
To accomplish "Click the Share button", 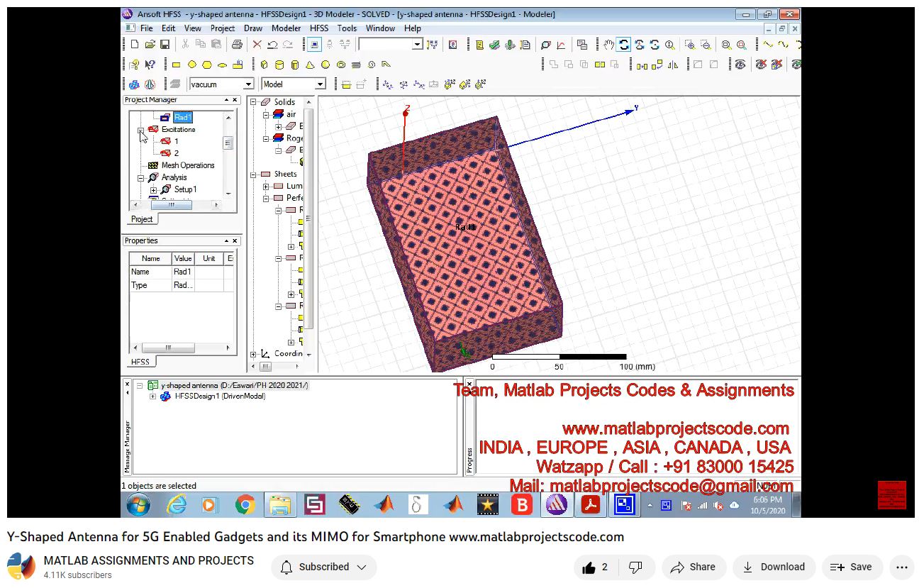I will 693,567.
